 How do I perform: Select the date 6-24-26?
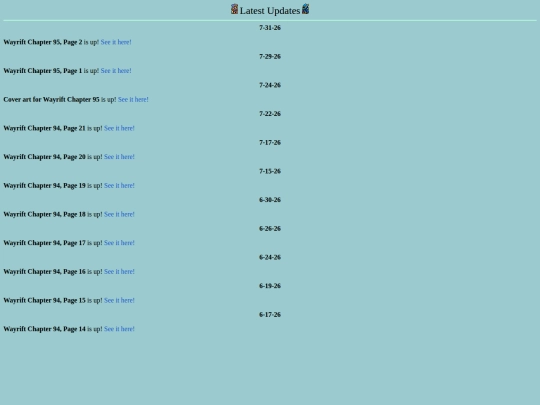(x=270, y=257)
